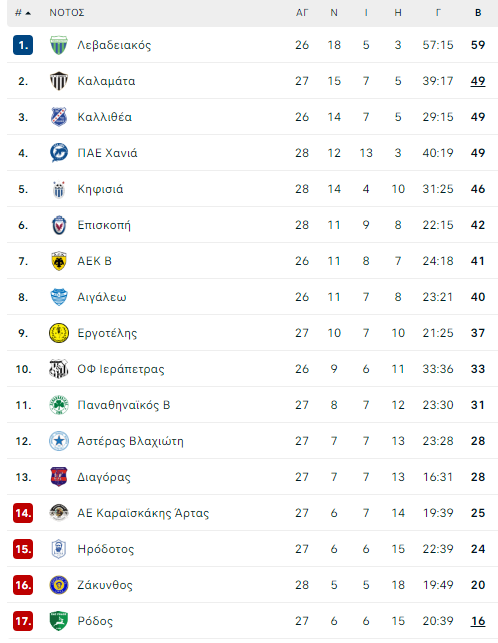The image size is (498, 643).
Task: Click the Διαγόρας red-blue shield icon
Action: (x=59, y=477)
